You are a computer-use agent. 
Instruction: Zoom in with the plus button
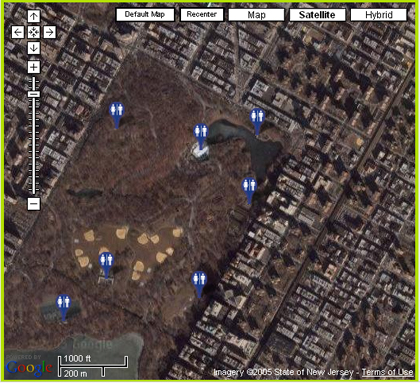click(33, 67)
